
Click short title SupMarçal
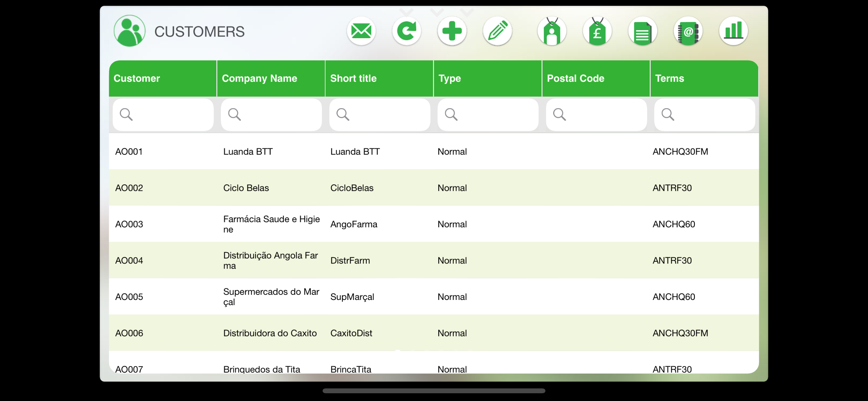pyautogui.click(x=352, y=297)
